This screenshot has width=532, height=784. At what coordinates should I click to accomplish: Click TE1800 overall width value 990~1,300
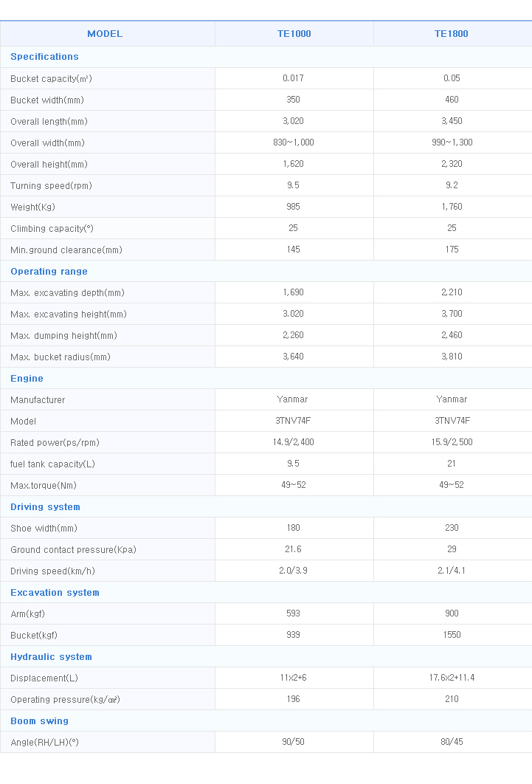pos(452,142)
